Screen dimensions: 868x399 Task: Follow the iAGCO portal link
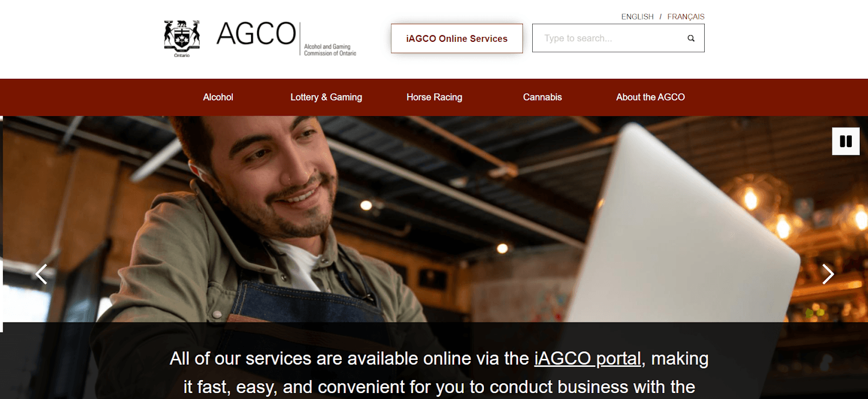tap(588, 359)
